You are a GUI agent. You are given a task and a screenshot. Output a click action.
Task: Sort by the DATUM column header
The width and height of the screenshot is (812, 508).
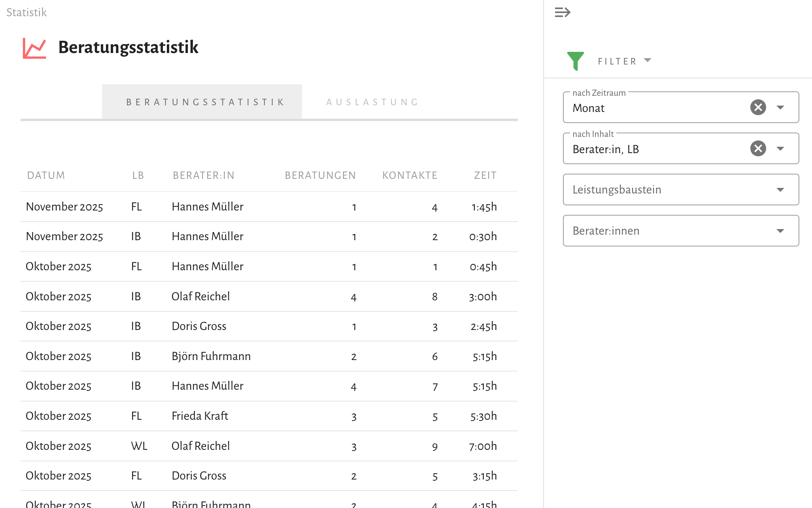pos(46,175)
